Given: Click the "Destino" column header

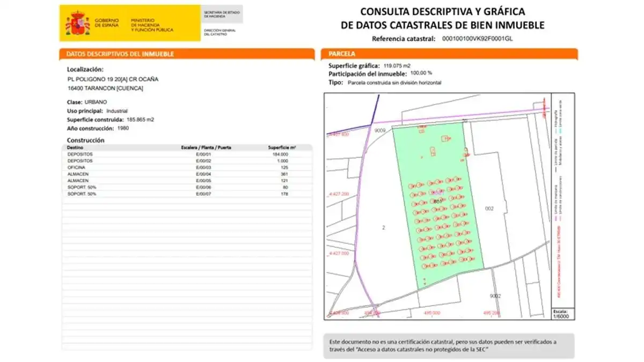Looking at the screenshot, I should click(74, 147).
